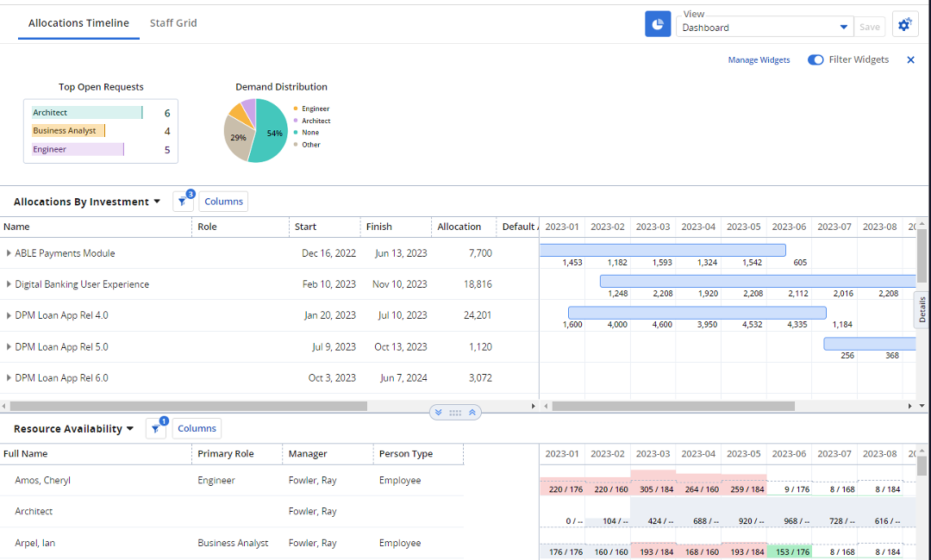
Task: Expand the DPM Loan App Rel 4.0 row
Action: coord(9,315)
